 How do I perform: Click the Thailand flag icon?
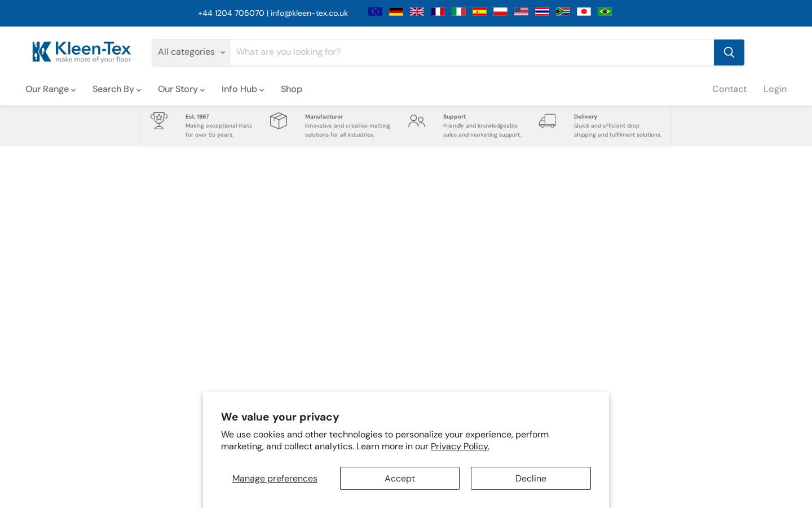pos(542,11)
